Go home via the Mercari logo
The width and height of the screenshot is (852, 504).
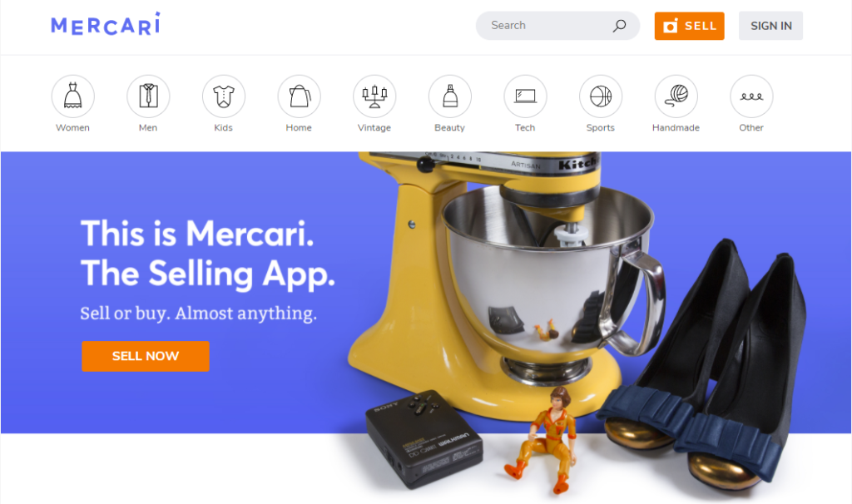(x=106, y=24)
